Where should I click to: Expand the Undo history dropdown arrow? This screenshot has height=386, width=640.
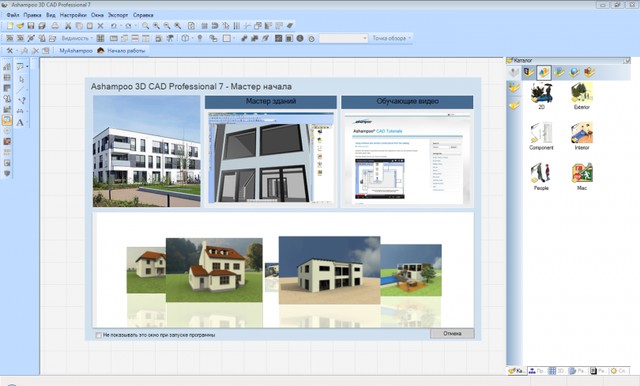point(121,26)
